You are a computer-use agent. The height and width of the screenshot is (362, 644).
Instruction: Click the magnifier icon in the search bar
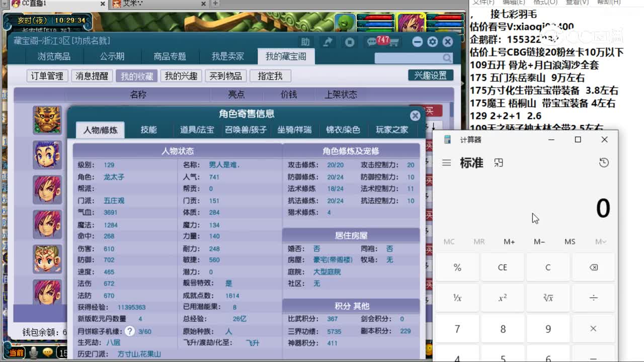click(447, 58)
